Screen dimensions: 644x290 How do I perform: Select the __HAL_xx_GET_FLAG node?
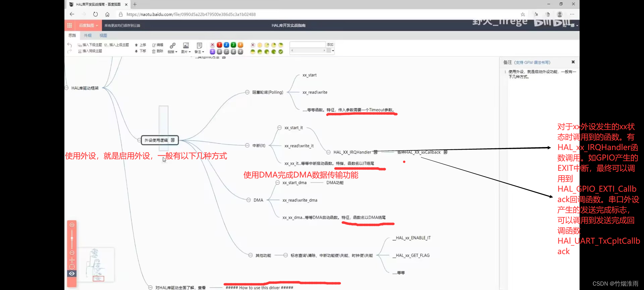[411, 255]
